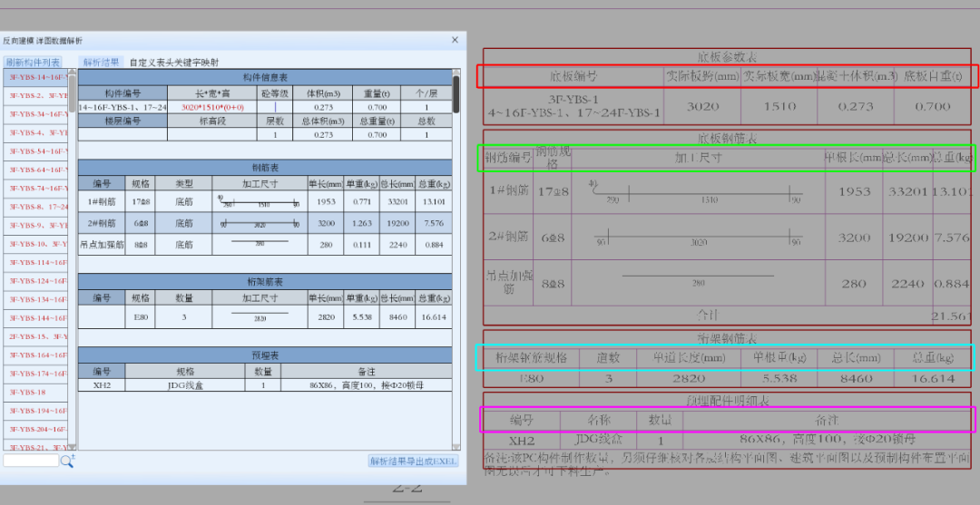This screenshot has height=505, width=980.
Task: Select the 1#钢筋 row in 钢筋表
Action: pyautogui.click(x=102, y=202)
